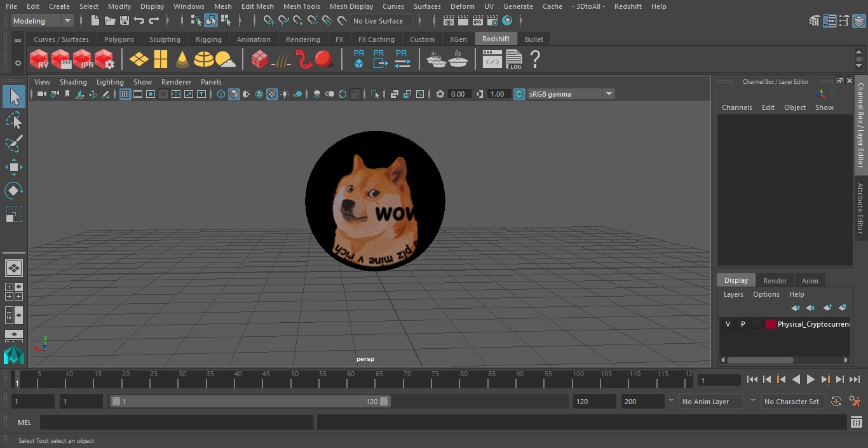Viewport: 868px width, 448px height.
Task: Open the sRGB gamma view transform dropdown
Action: click(571, 94)
